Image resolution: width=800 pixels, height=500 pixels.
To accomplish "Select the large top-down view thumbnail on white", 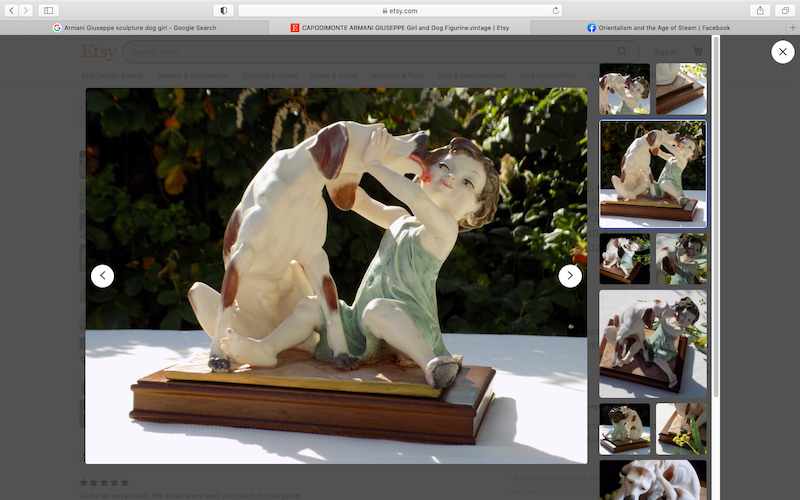I will (653, 344).
